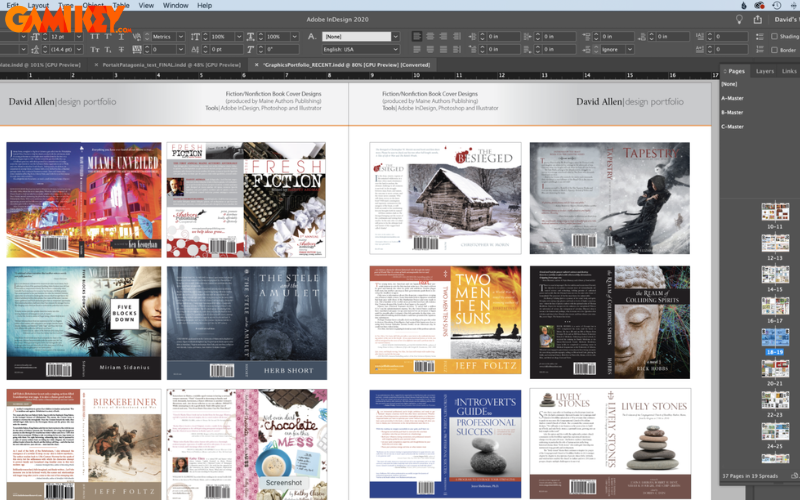Click spread 16-17 thumbnail
The width and height of the screenshot is (800, 500).
click(x=775, y=306)
